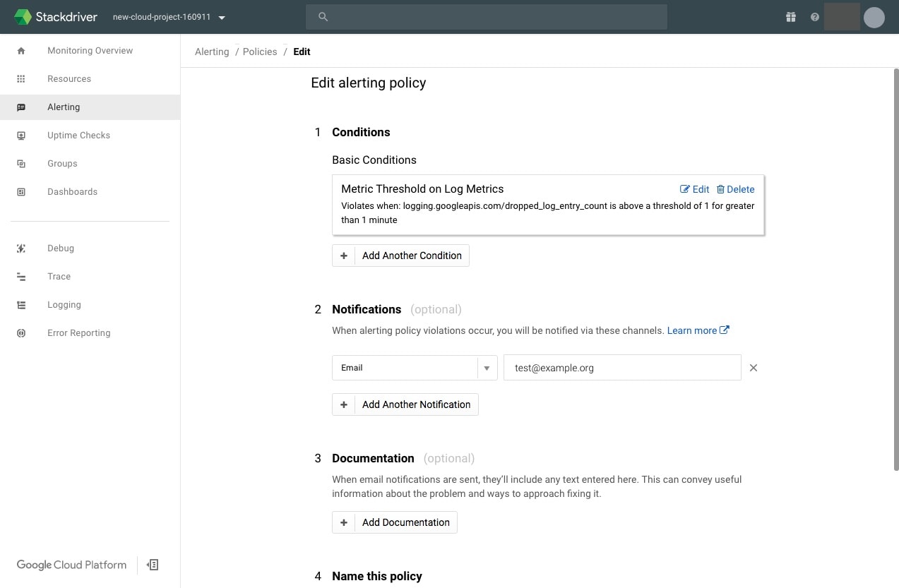Image resolution: width=899 pixels, height=588 pixels.
Task: Click the test@example.org email field
Action: coord(622,368)
